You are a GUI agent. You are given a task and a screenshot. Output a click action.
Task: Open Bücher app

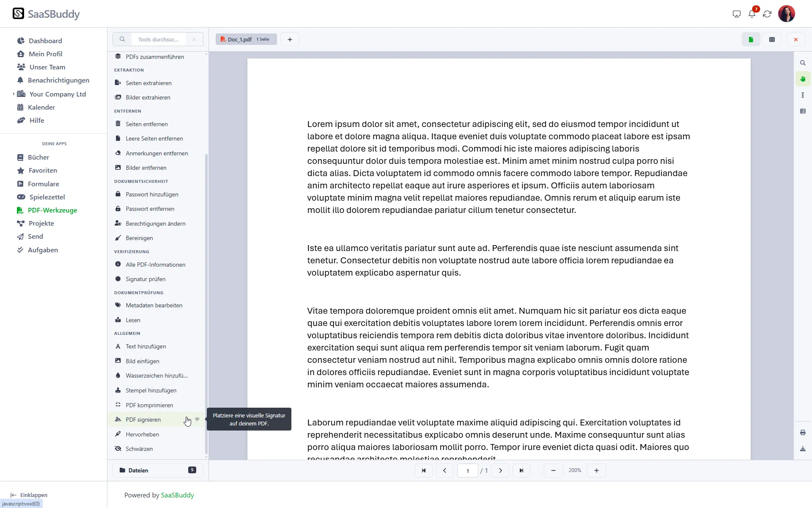pyautogui.click(x=33, y=157)
